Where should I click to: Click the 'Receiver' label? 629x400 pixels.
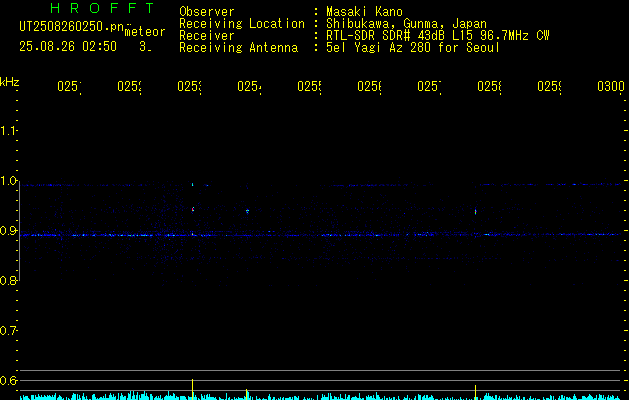tap(207, 36)
